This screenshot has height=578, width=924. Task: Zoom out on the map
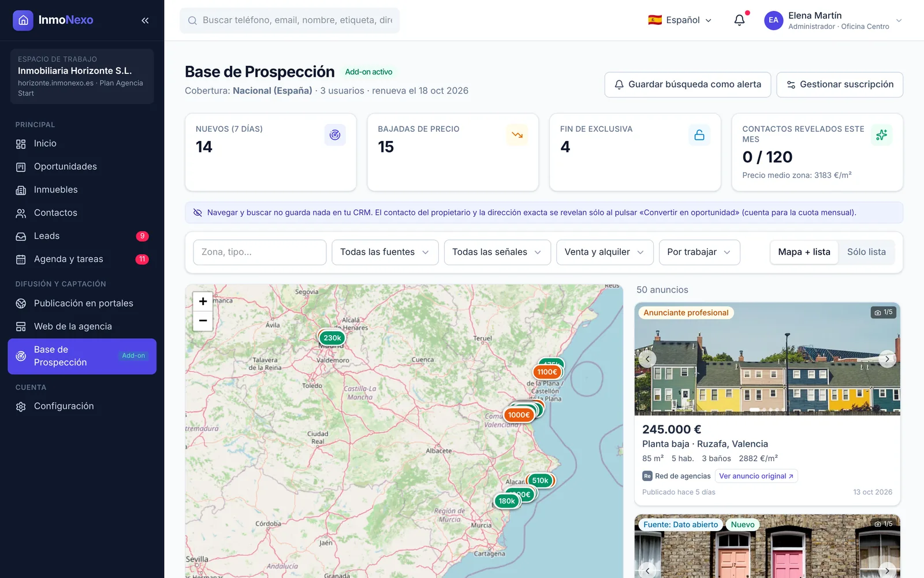[x=203, y=321]
